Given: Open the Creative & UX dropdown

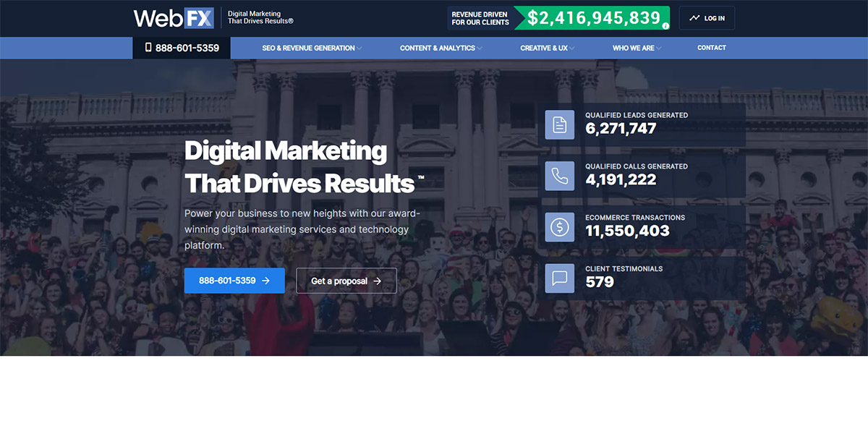Looking at the screenshot, I should click(547, 48).
